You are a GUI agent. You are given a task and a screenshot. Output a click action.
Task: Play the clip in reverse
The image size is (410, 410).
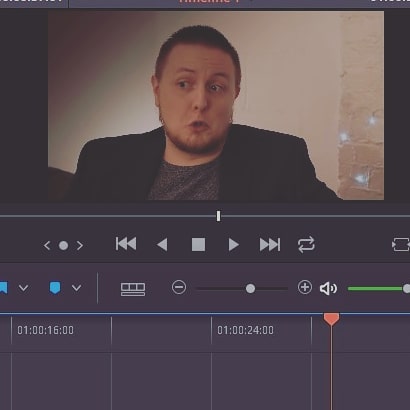coord(162,245)
